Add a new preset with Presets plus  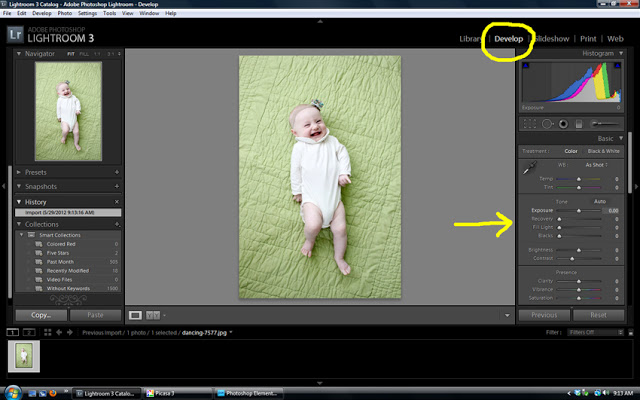tap(117, 172)
